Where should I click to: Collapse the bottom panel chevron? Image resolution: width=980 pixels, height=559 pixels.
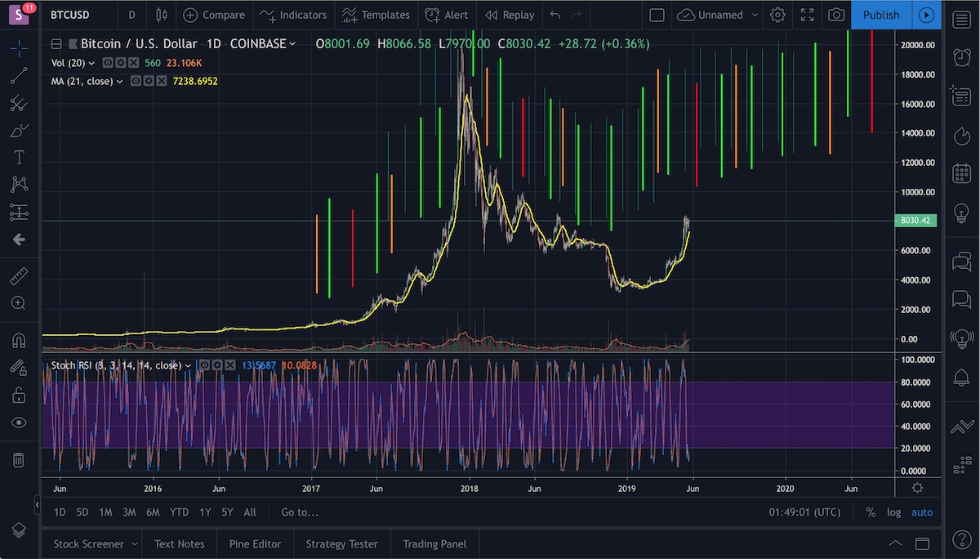pos(896,543)
